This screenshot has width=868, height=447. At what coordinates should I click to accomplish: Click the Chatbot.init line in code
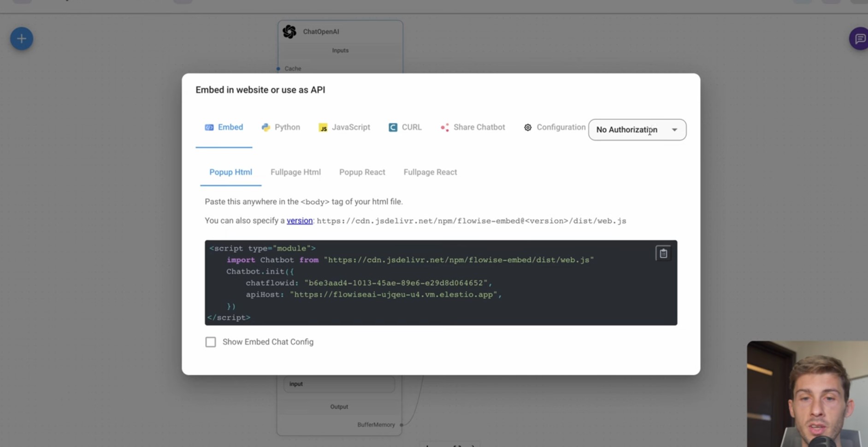260,271
